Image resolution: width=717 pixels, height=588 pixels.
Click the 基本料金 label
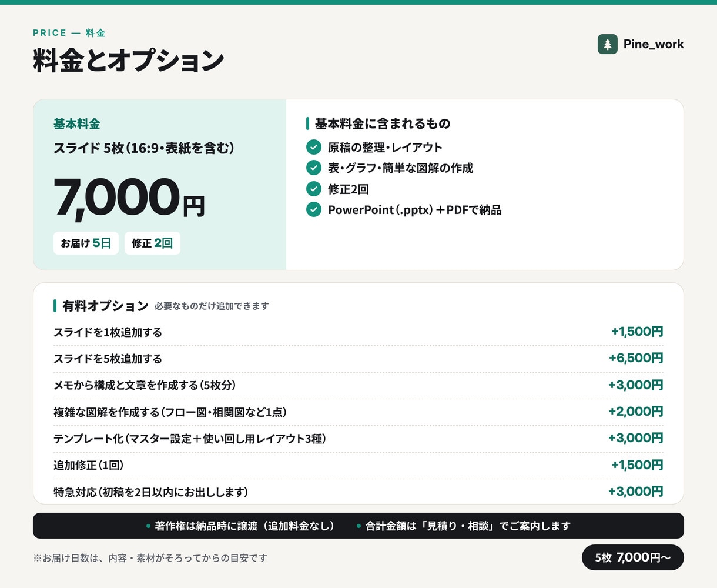(77, 123)
